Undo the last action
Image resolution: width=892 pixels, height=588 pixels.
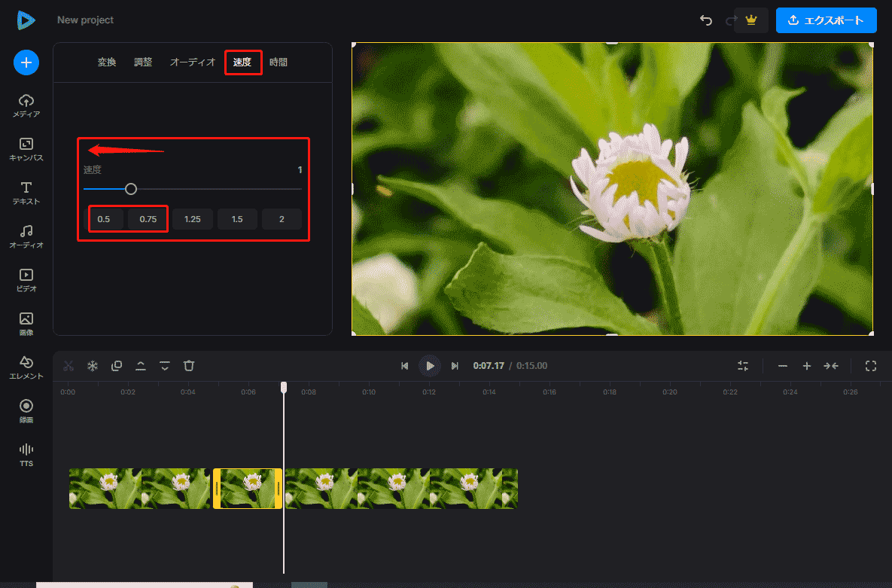pos(706,20)
